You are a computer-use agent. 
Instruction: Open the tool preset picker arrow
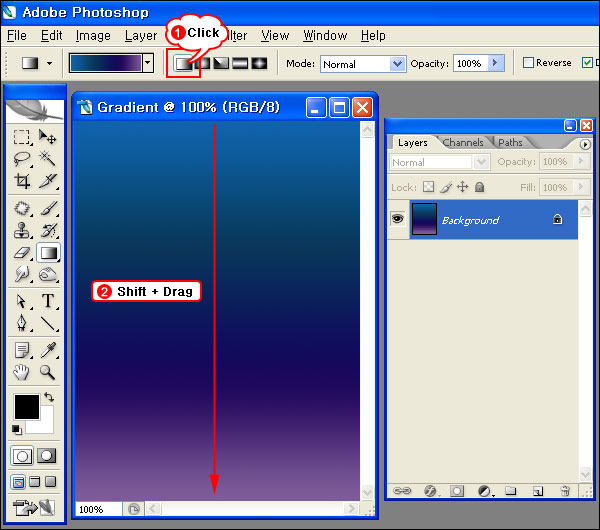point(49,63)
